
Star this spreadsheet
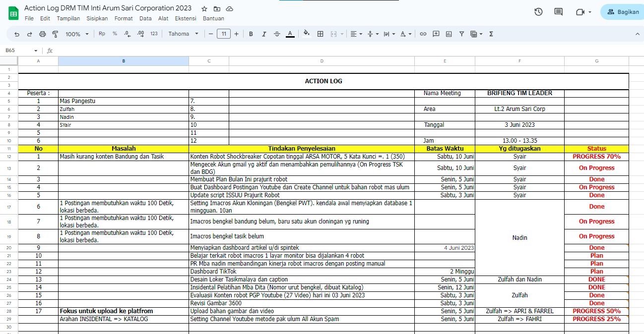pos(204,9)
